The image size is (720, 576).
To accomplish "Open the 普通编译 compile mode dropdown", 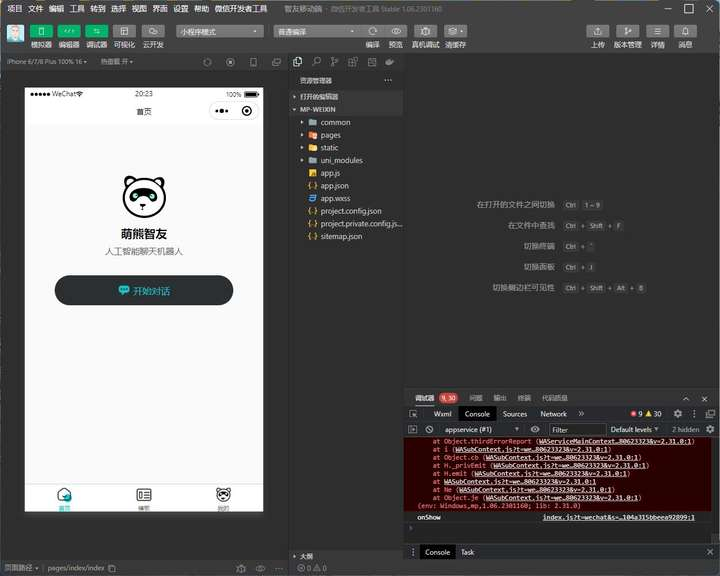I will click(x=315, y=31).
